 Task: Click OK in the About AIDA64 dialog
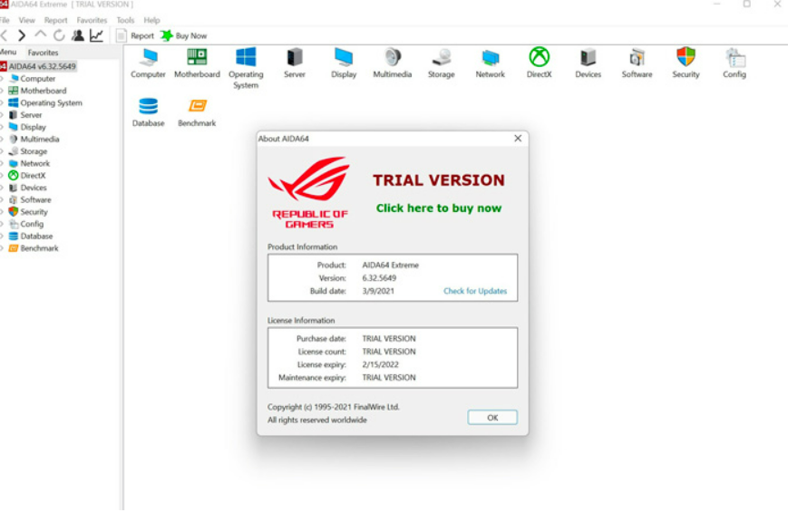point(492,418)
